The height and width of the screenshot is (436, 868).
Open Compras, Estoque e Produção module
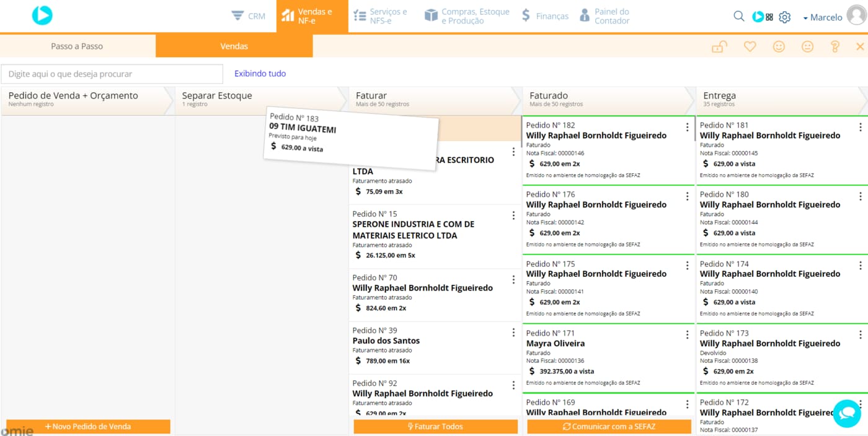467,16
